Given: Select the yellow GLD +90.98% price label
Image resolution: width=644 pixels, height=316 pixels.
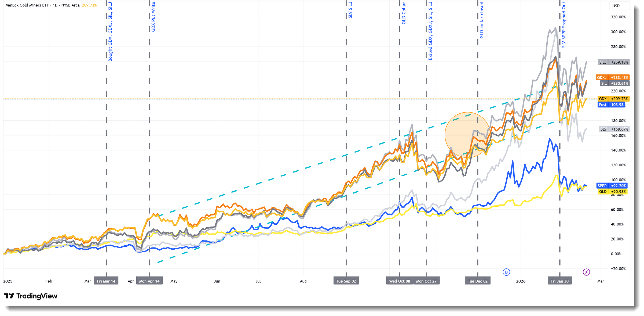Looking at the screenshot, I should [x=613, y=192].
